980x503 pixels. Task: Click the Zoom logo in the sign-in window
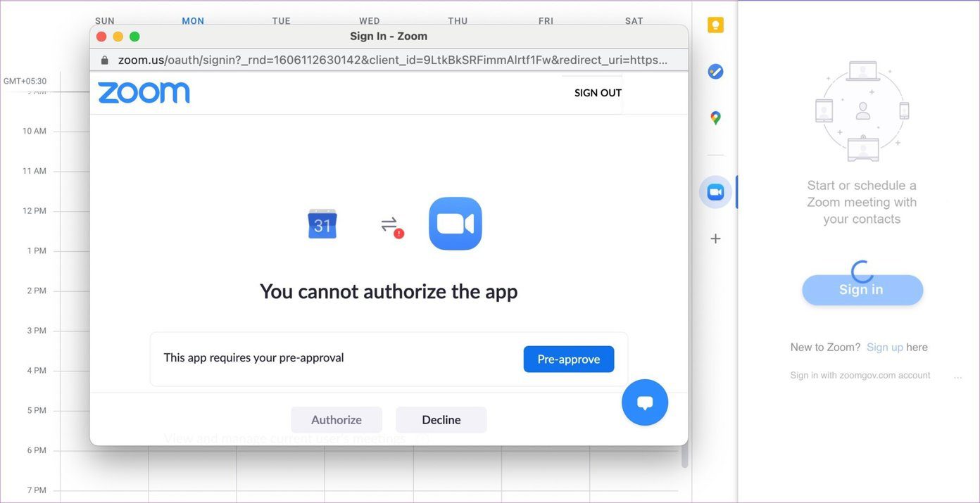[x=144, y=93]
